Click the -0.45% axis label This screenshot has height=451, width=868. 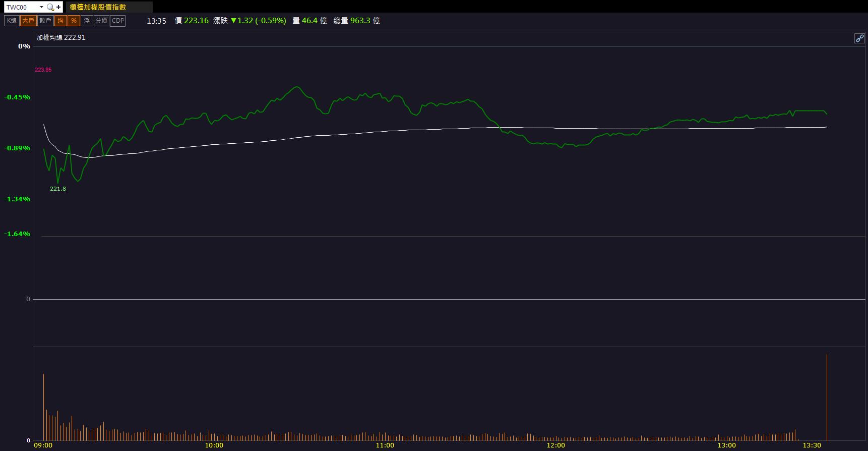point(17,97)
